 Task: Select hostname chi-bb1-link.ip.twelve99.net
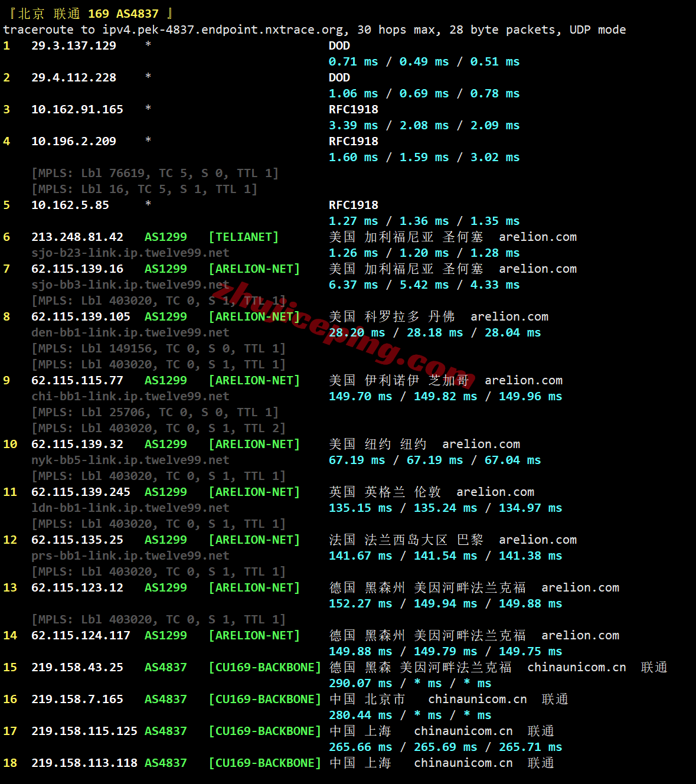pos(130,396)
